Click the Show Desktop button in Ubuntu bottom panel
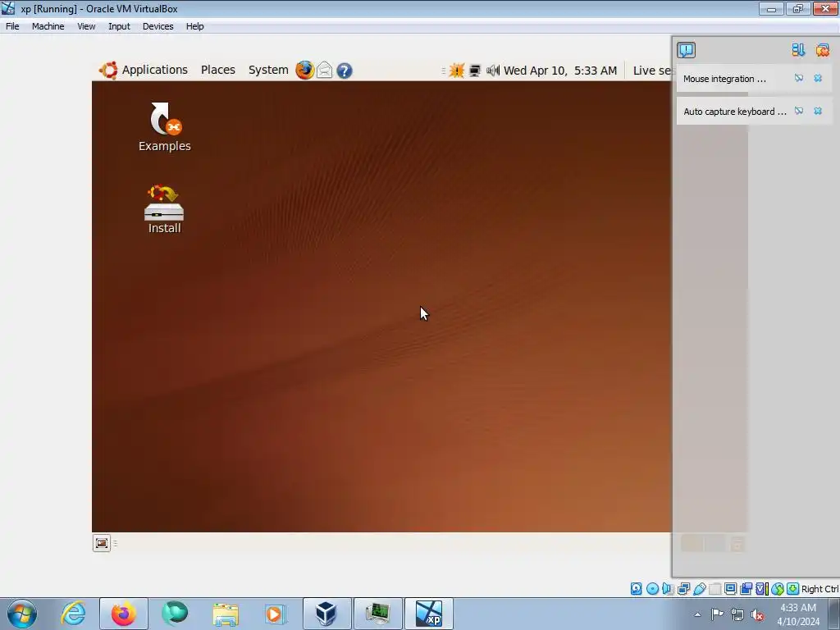This screenshot has height=630, width=840. tap(101, 543)
